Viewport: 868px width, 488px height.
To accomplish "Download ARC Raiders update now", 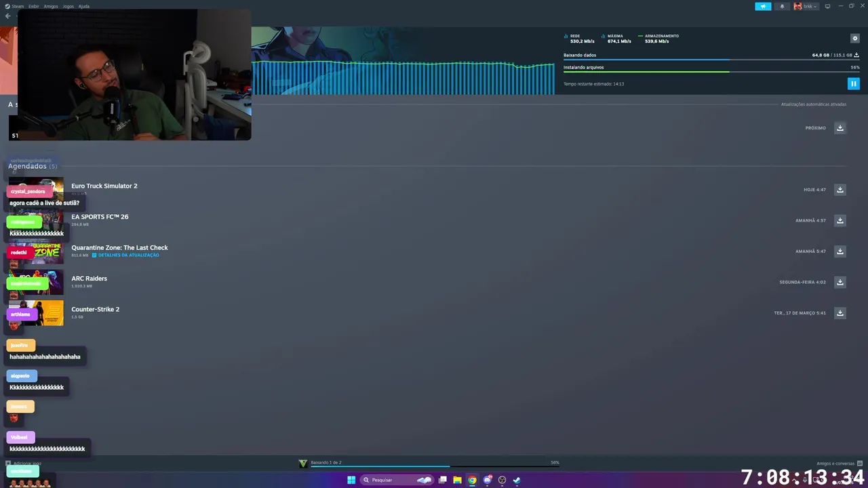I will coord(840,282).
